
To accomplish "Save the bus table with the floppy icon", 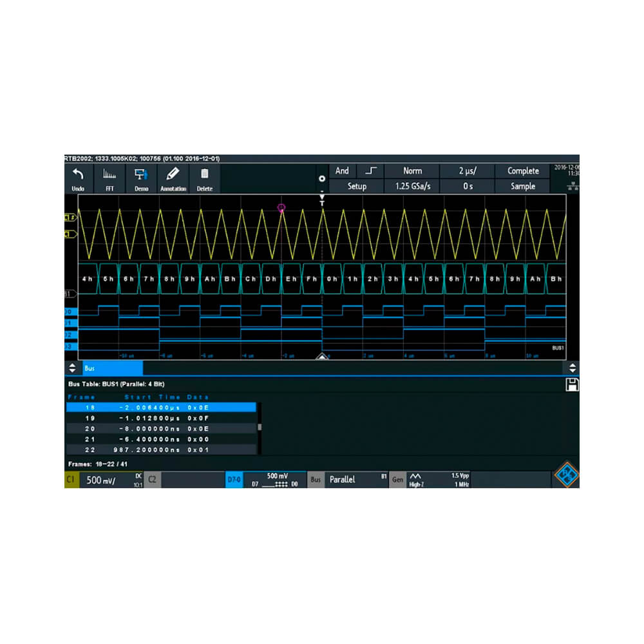I will pyautogui.click(x=573, y=384).
